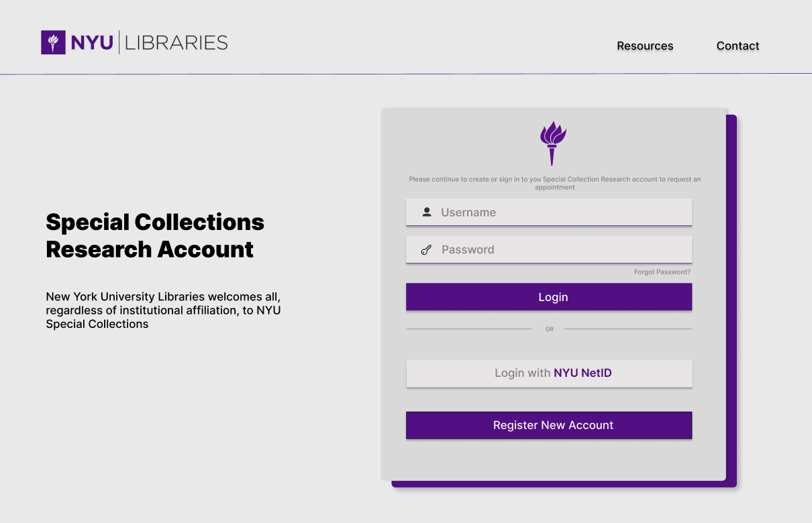Open the Contact menu item

point(738,46)
